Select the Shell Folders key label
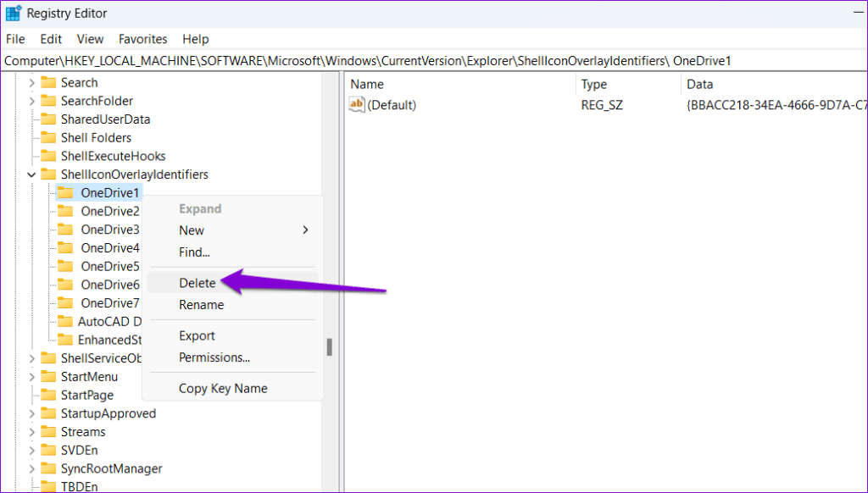Screen dimensions: 868x493 tap(97, 138)
